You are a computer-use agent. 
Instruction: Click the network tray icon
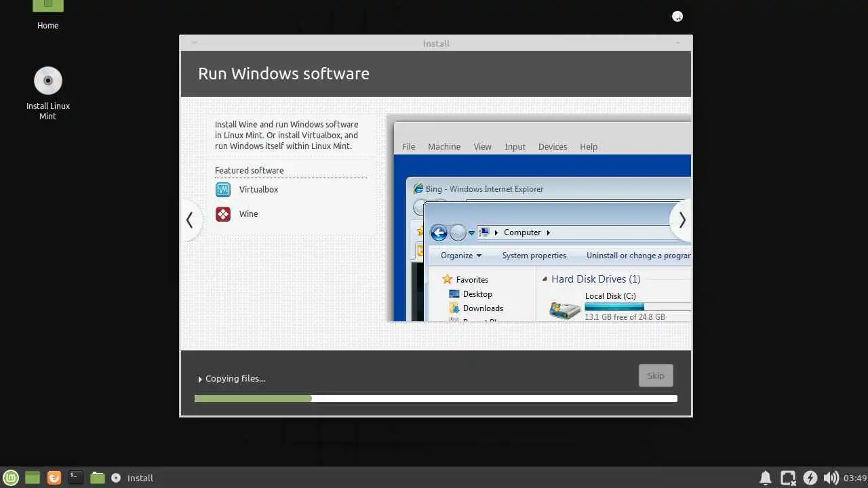point(788,478)
